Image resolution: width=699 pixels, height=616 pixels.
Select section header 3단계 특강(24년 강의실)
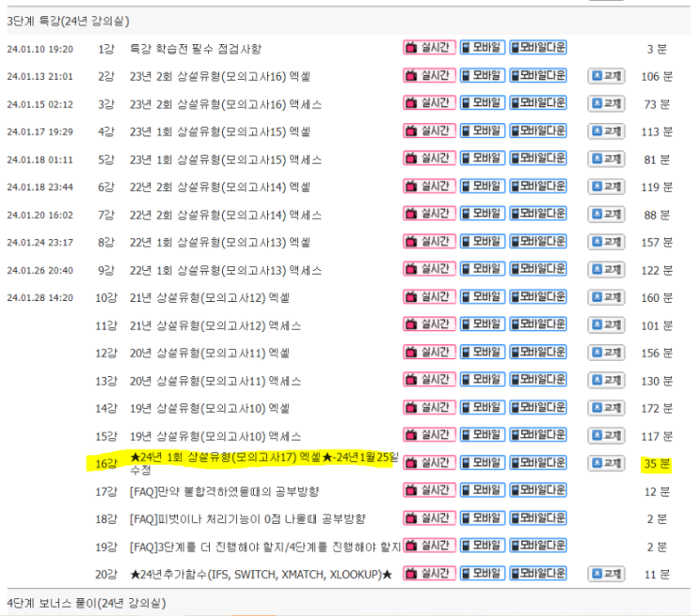coord(68,21)
